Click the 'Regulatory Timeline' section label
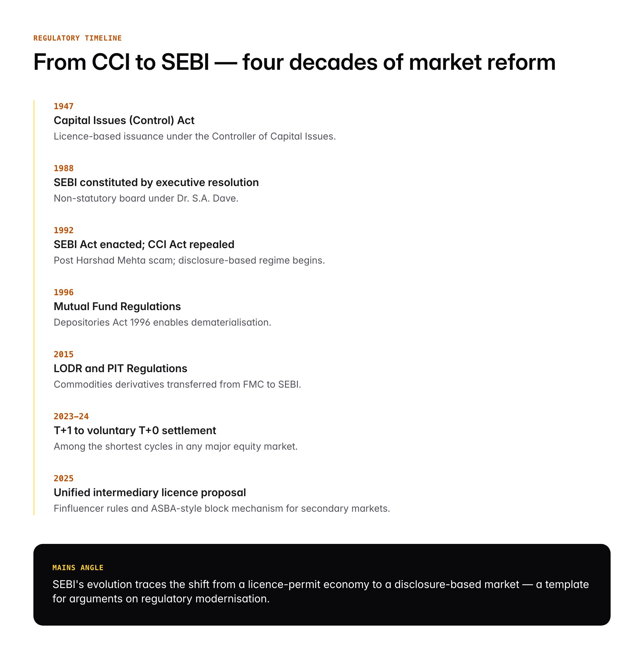 (x=78, y=38)
